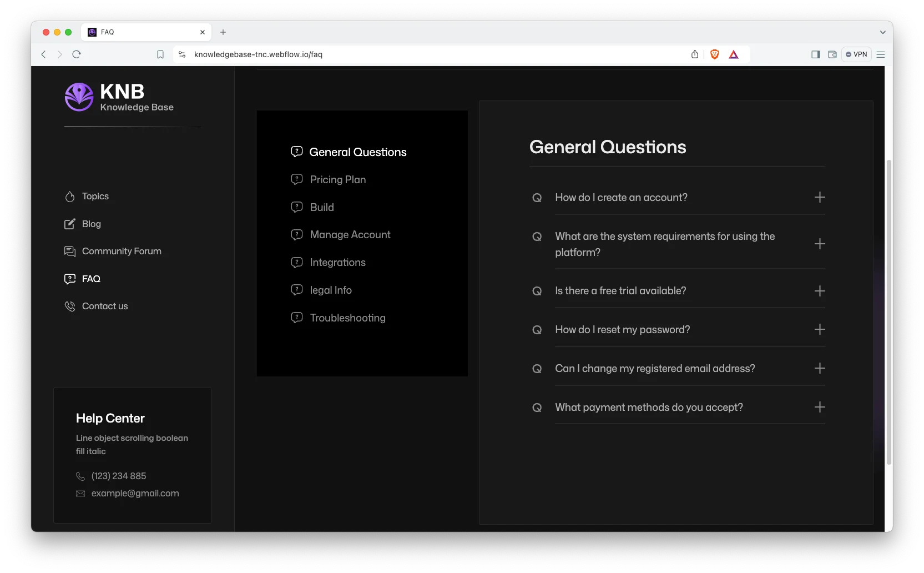924x573 pixels.
Task: Expand the 'What payment methods do you accept?' question
Action: tap(820, 407)
